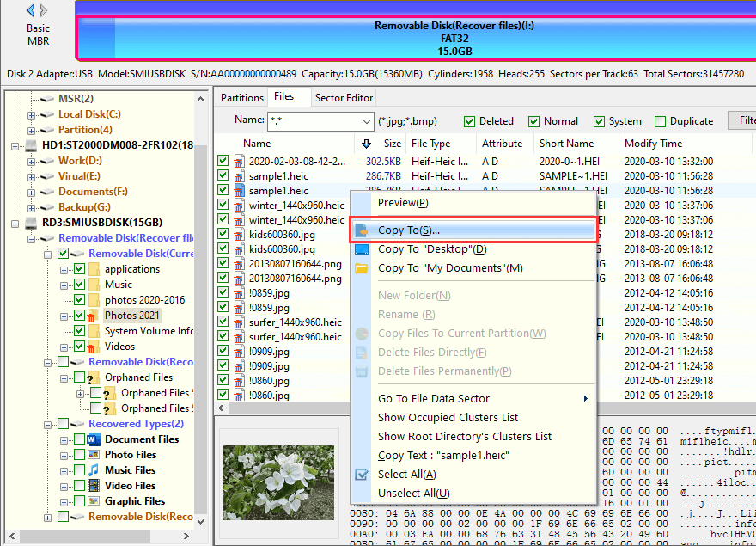756x546 pixels.
Task: Uncheck the Deleted filter checkbox
Action: pos(470,121)
